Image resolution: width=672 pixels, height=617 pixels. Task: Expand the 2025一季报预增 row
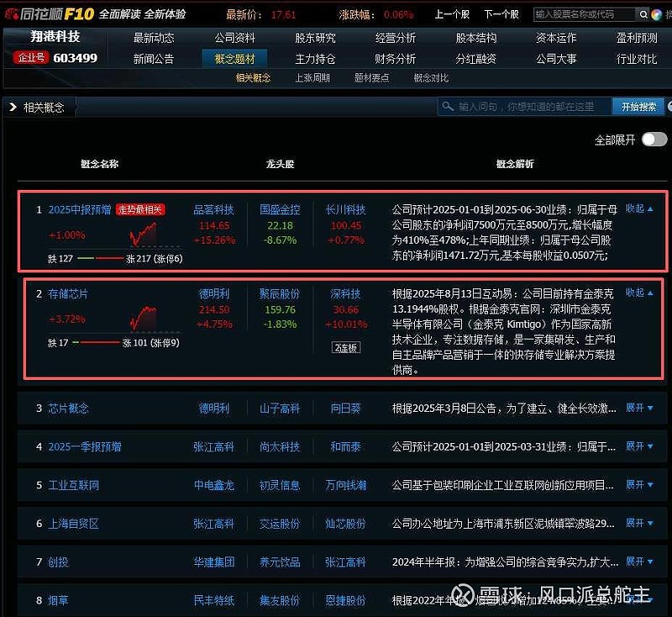pos(639,446)
